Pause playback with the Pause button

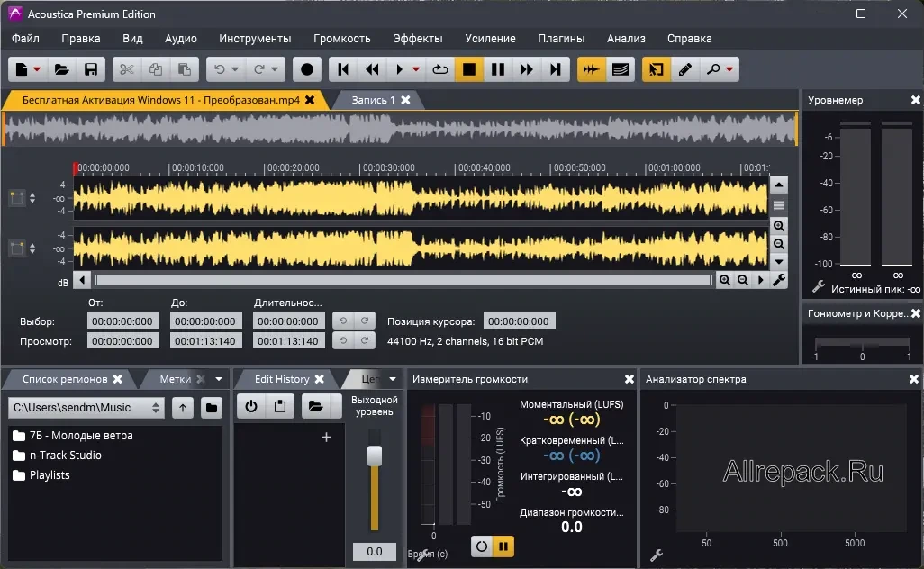(498, 69)
